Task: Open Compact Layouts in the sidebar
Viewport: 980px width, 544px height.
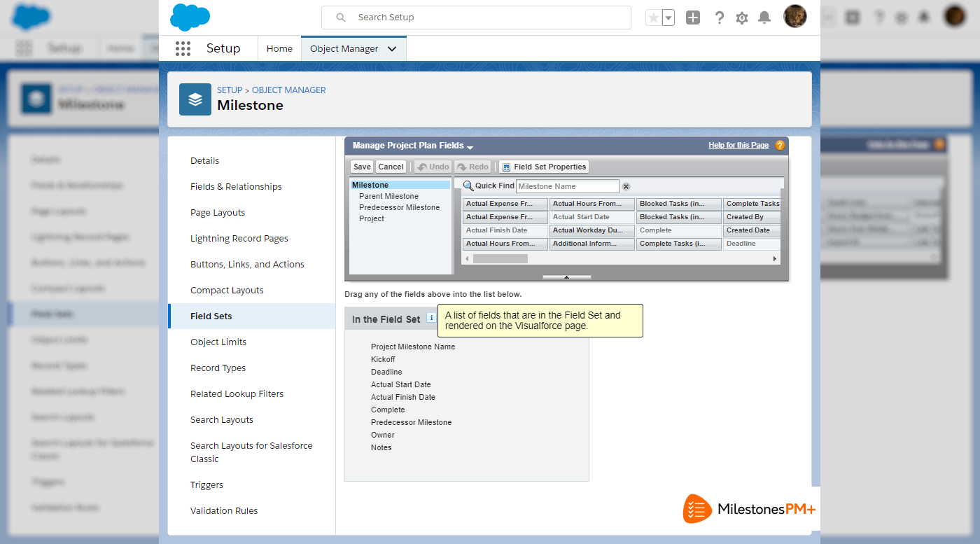Action: click(227, 290)
